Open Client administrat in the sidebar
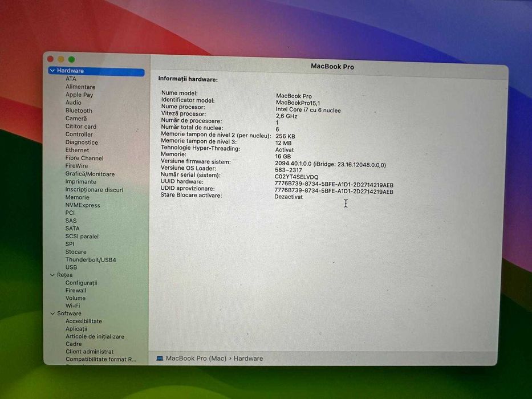 click(90, 352)
